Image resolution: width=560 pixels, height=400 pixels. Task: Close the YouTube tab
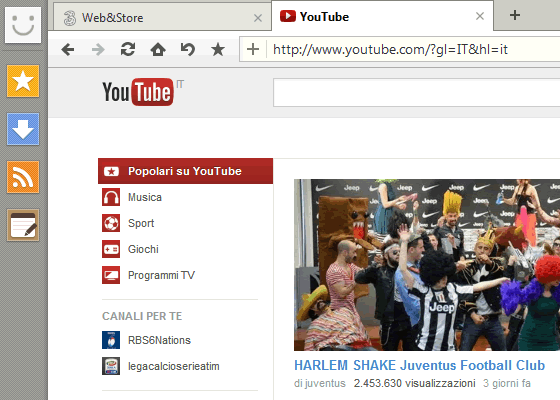[480, 16]
